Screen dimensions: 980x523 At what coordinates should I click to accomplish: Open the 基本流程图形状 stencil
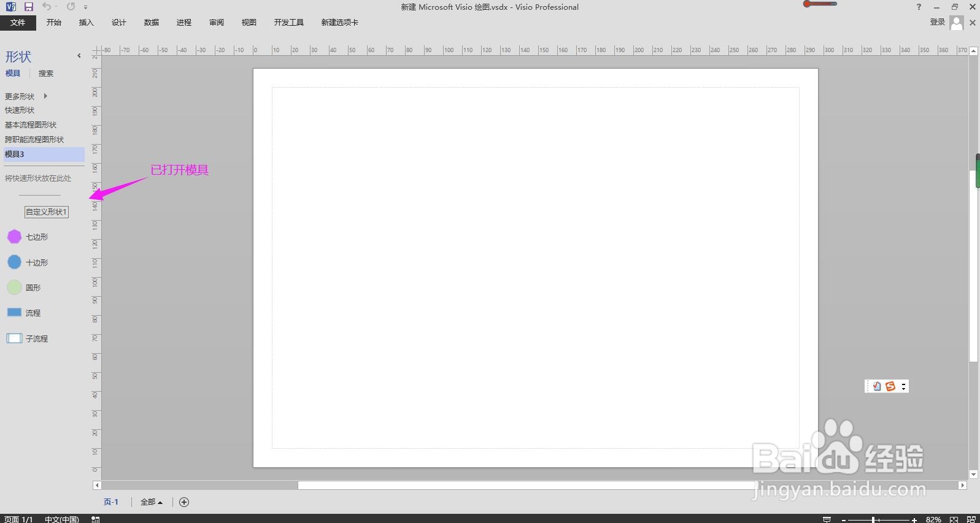point(31,125)
